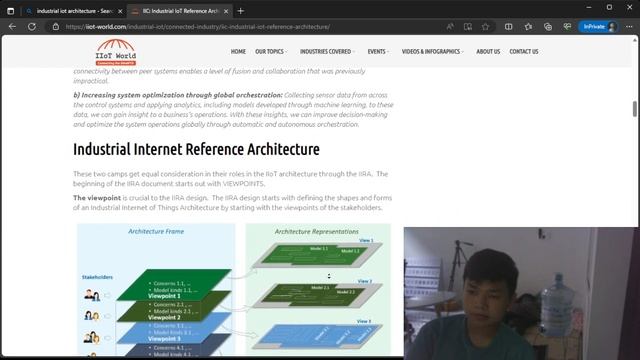View site information lock icon
This screenshot has width=640, height=360.
point(56,27)
